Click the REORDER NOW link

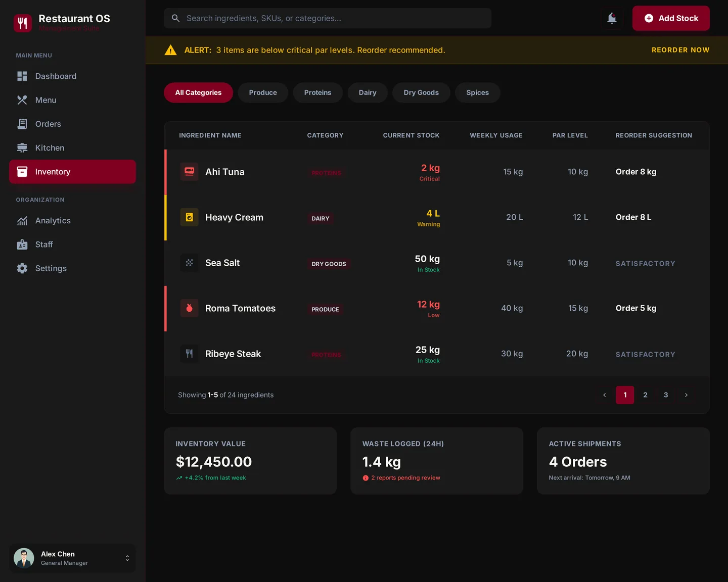click(x=680, y=50)
